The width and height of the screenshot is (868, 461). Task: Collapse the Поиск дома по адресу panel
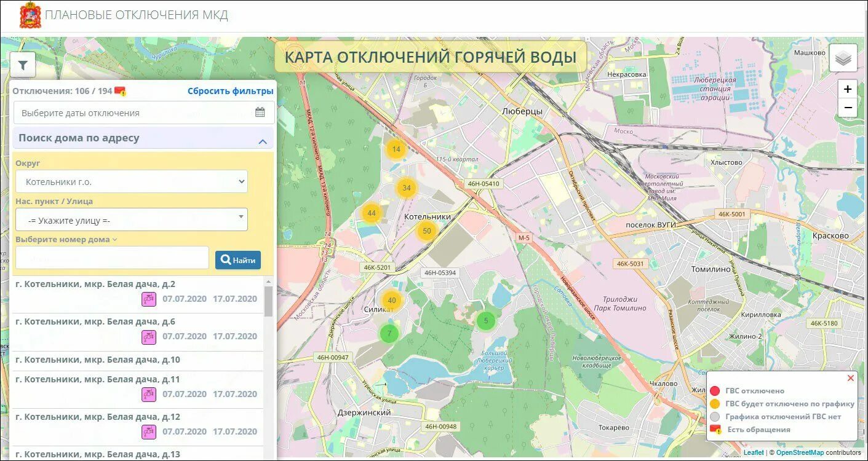(x=263, y=141)
